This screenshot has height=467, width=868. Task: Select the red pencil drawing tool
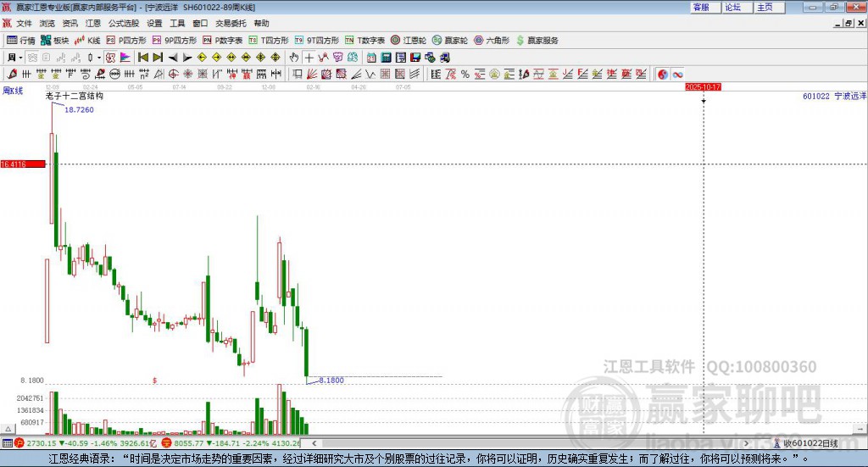coord(12,74)
